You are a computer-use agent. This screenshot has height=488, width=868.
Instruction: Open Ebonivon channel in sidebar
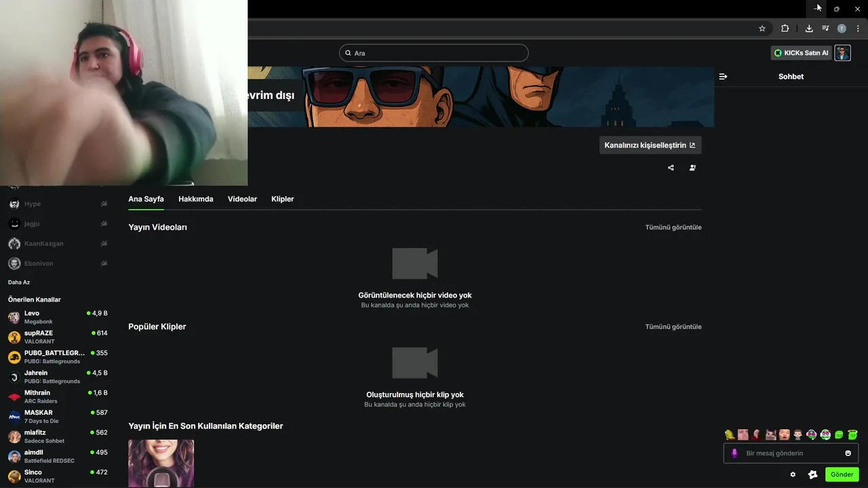[58, 263]
